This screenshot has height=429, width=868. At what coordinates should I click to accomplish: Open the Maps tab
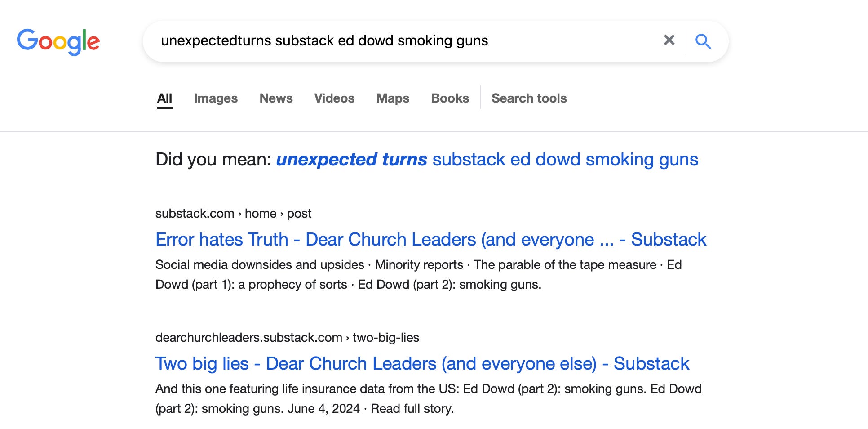393,98
